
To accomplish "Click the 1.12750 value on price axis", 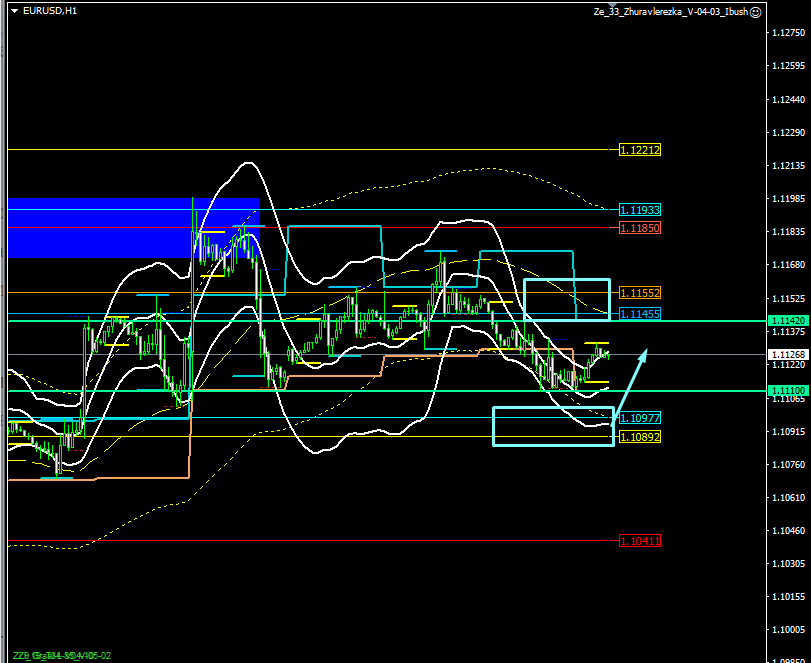I will (x=789, y=33).
